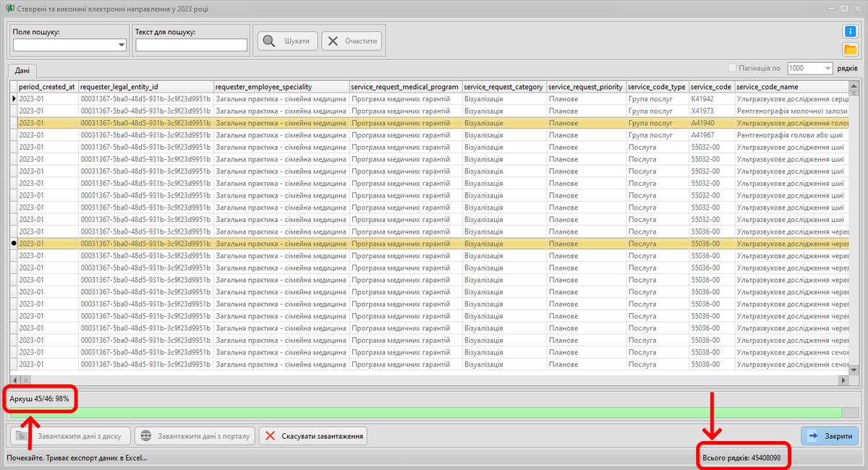Select cell with code X41973
Viewport: 868px width, 470px height.
pyautogui.click(x=712, y=111)
